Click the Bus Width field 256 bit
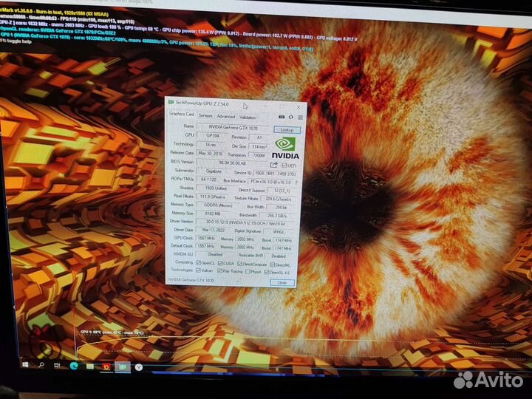The height and width of the screenshot is (399, 532). [281, 208]
